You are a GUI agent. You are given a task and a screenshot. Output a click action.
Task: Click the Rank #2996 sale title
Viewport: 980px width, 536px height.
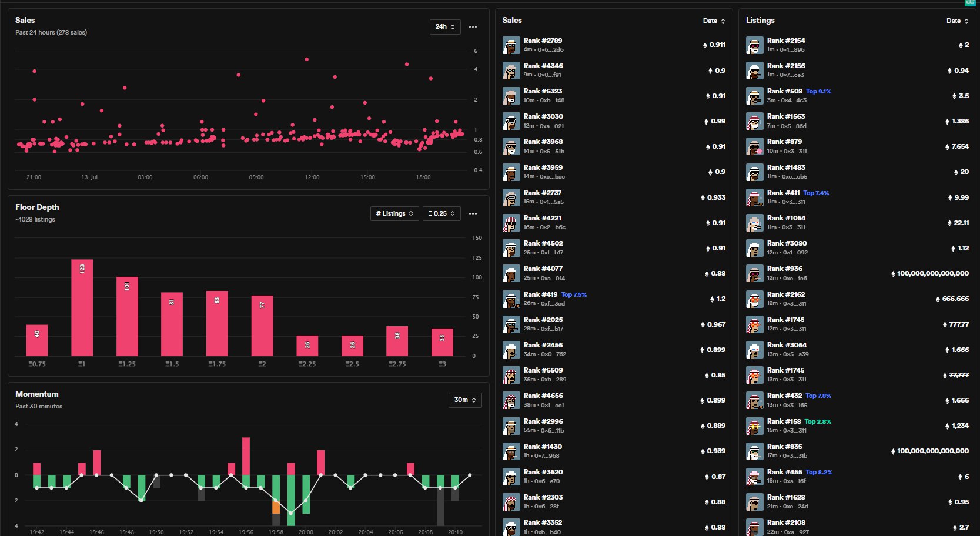(x=543, y=421)
